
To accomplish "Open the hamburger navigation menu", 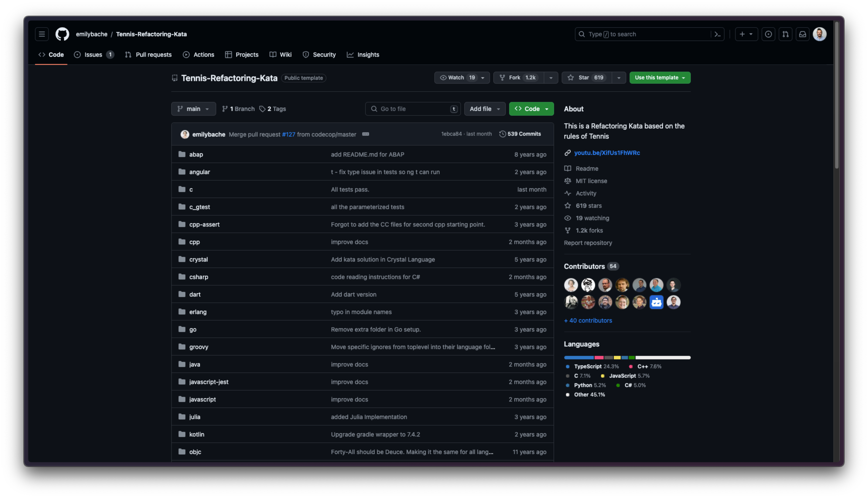I will pyautogui.click(x=42, y=34).
